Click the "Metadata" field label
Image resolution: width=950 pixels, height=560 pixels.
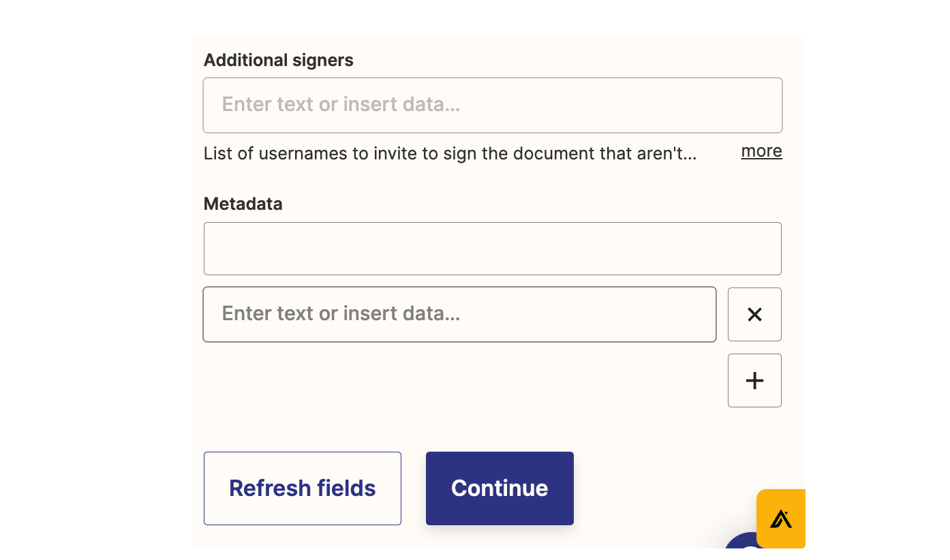[x=243, y=204]
